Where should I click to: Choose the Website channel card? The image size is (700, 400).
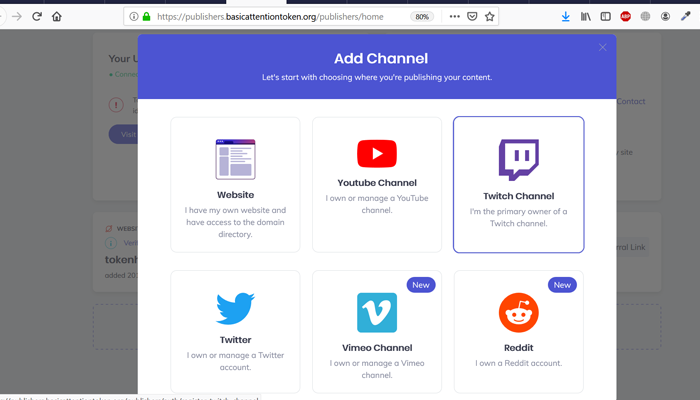coord(235,185)
